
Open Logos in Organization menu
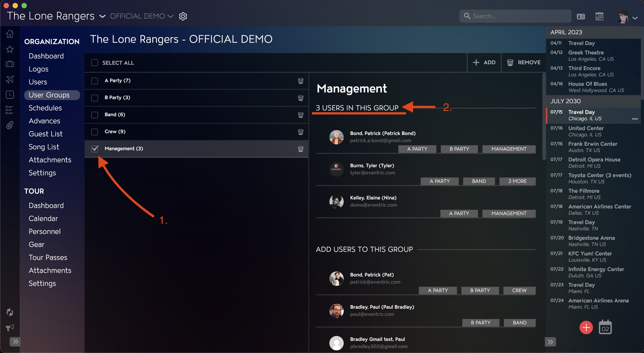pyautogui.click(x=38, y=69)
